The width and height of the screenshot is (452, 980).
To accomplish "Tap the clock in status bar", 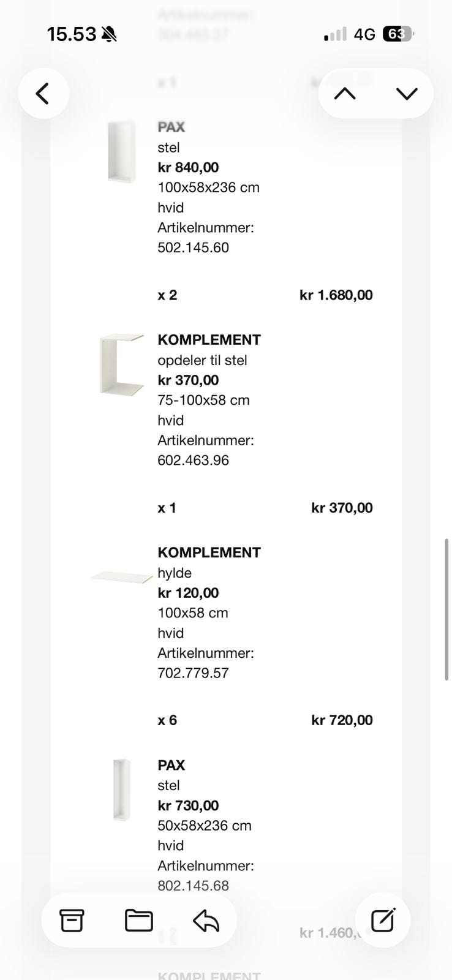I will tap(71, 34).
